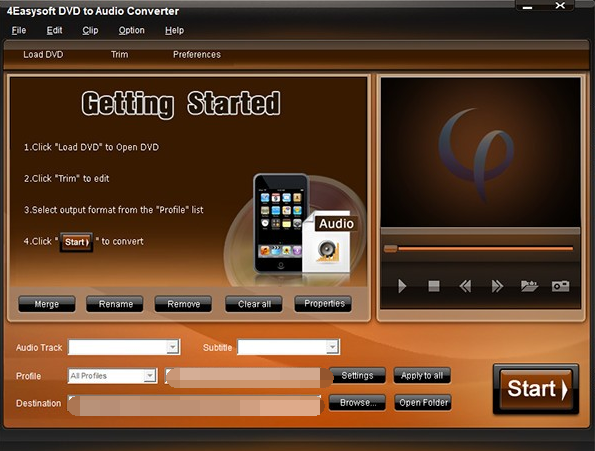Image resolution: width=595 pixels, height=451 pixels.
Task: Open the File menu
Action: [x=19, y=30]
